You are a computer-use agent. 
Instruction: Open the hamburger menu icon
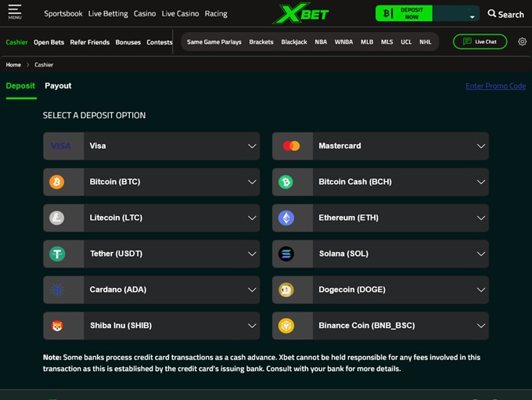click(15, 12)
